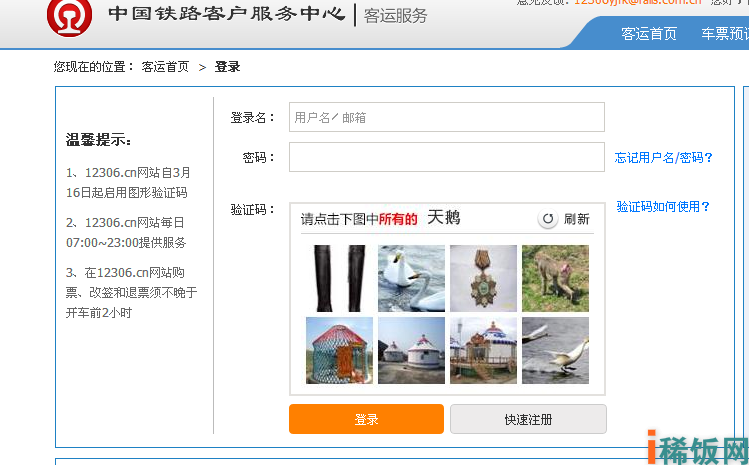Click the China Railway red logo
The height and width of the screenshot is (465, 749).
(x=69, y=17)
